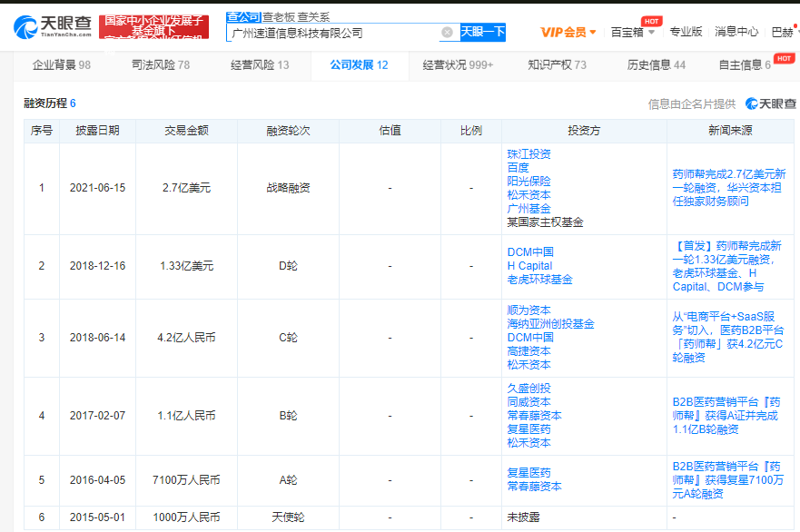Switch to 历史信息 tab
800x532 pixels.
pos(657,64)
